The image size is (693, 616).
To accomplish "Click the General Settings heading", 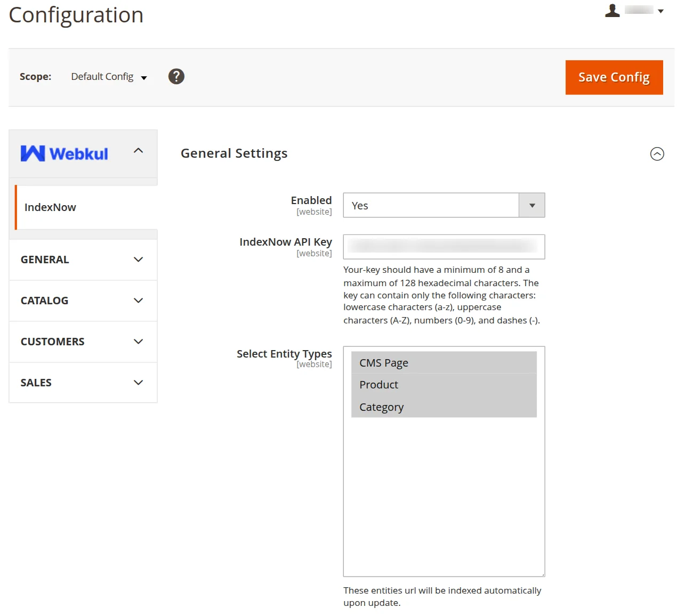I will click(234, 153).
